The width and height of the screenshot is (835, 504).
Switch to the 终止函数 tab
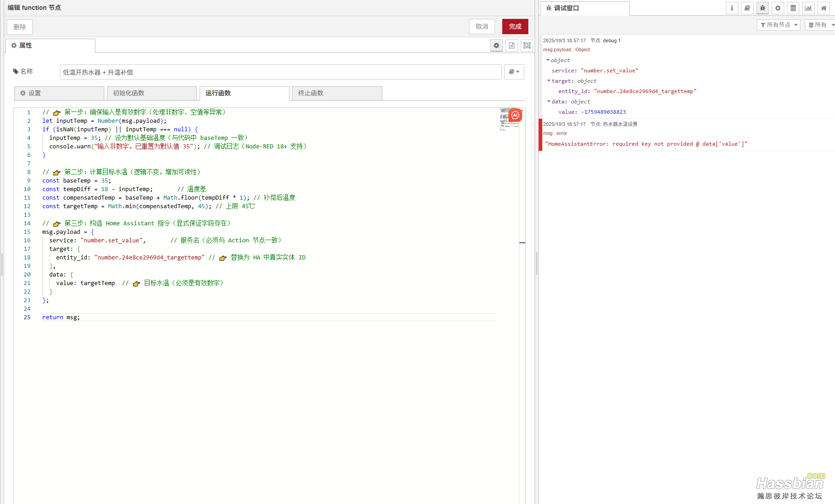point(337,93)
